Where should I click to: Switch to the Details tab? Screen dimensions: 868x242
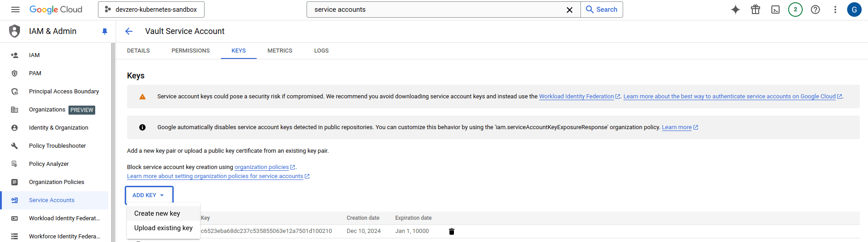coord(138,51)
